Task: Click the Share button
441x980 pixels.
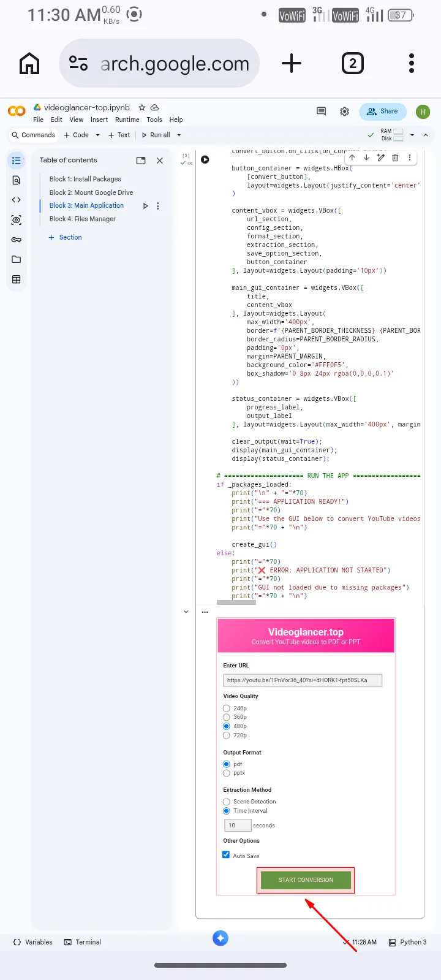Action: point(383,111)
